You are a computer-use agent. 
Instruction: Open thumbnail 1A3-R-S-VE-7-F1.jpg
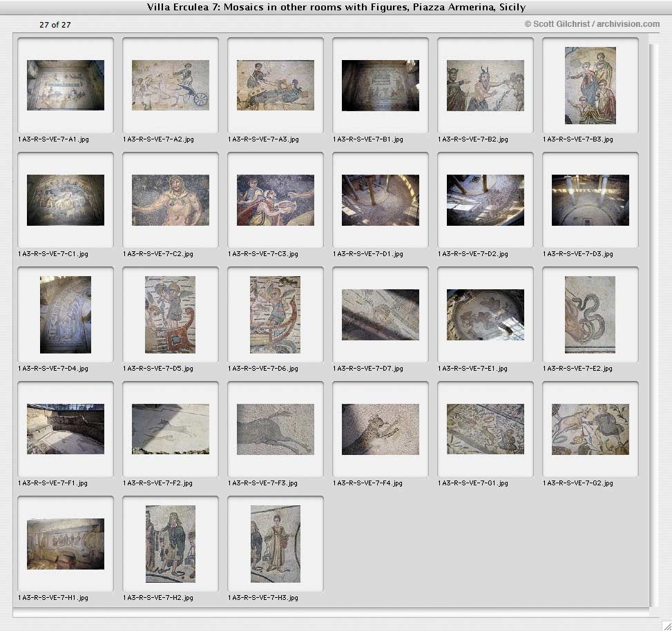pos(66,429)
